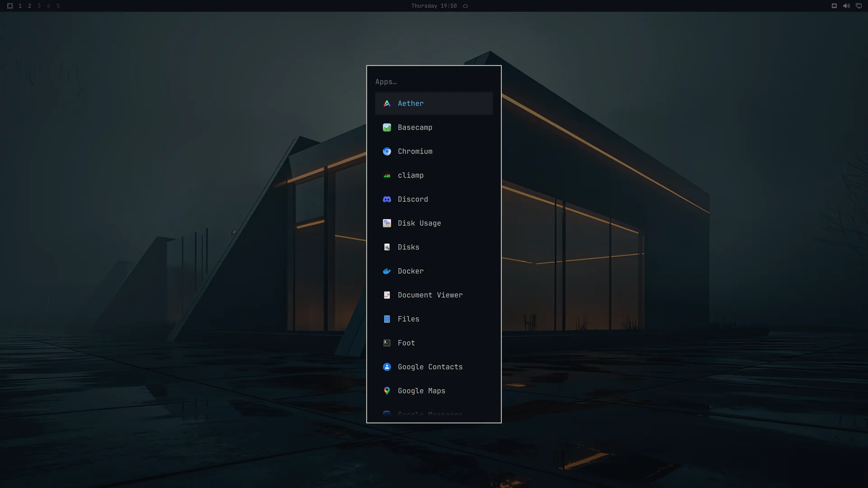Click the Discord logo icon
The image size is (868, 488).
point(387,199)
